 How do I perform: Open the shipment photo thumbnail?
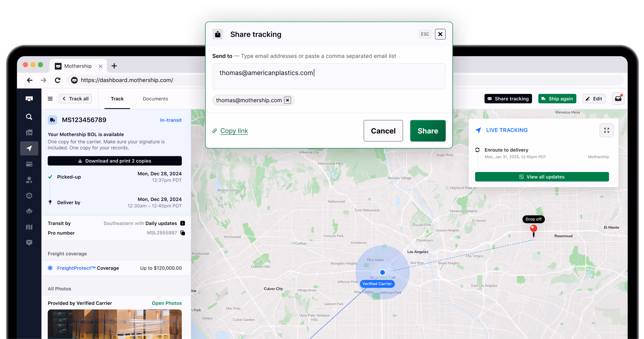tap(115, 324)
